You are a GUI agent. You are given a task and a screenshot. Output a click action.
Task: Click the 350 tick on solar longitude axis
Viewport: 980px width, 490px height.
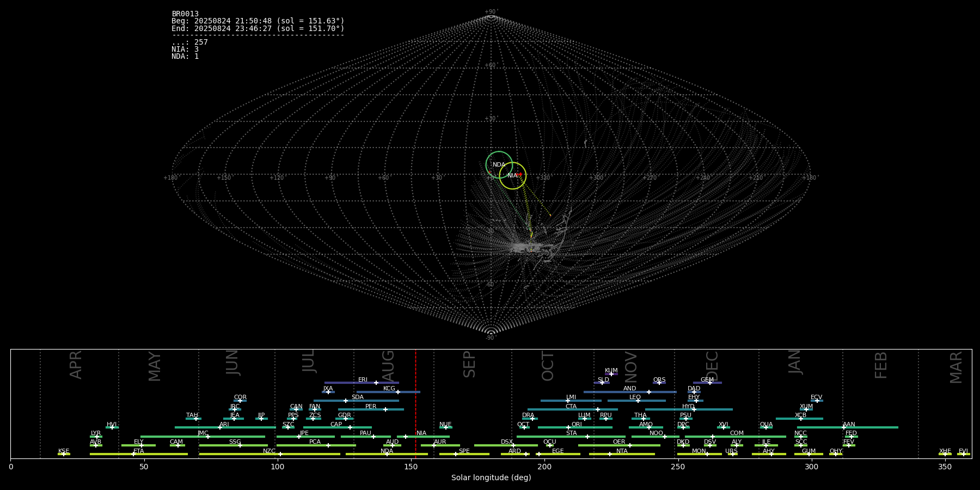(x=945, y=467)
